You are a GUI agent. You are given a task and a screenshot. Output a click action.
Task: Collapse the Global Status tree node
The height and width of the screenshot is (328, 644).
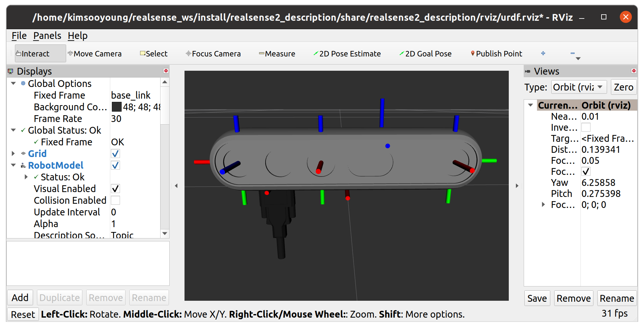tap(13, 130)
